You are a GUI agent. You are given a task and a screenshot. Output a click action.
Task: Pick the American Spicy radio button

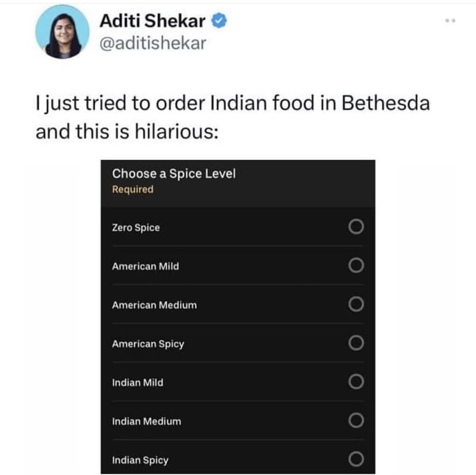click(356, 343)
